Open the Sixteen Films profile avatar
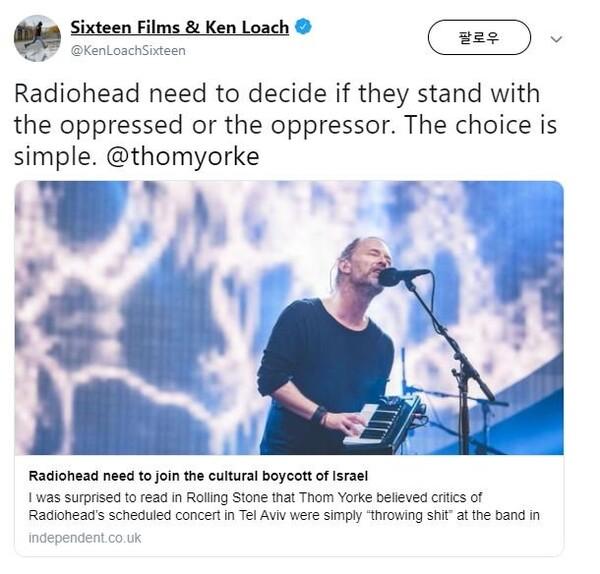This screenshot has height=574, width=600. click(x=37, y=38)
